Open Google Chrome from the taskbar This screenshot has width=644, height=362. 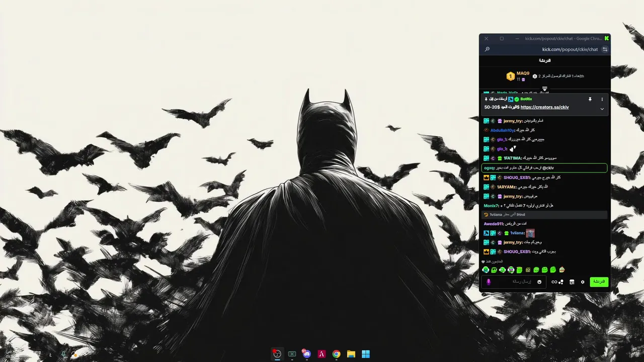[x=336, y=354]
